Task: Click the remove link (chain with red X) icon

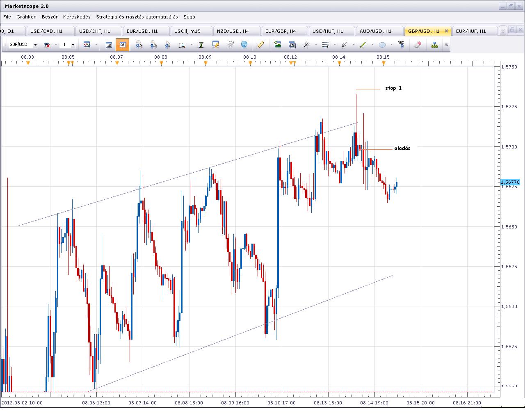Action: click(x=47, y=45)
